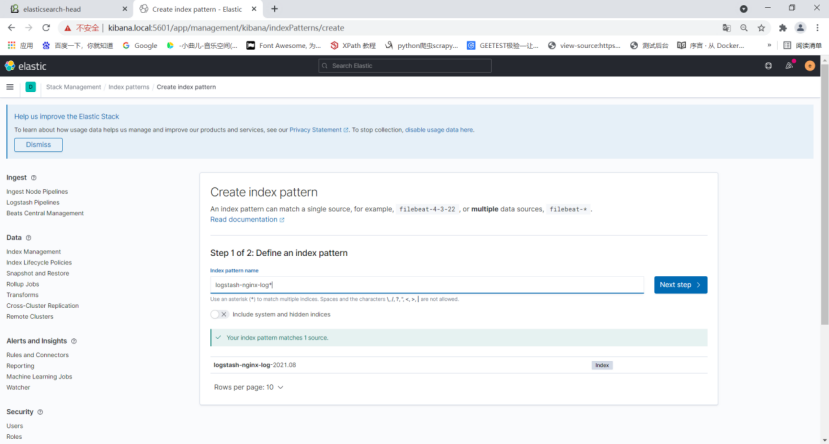Open Watcher in sidebar
Viewport: 829px width, 444px height.
pyautogui.click(x=18, y=387)
